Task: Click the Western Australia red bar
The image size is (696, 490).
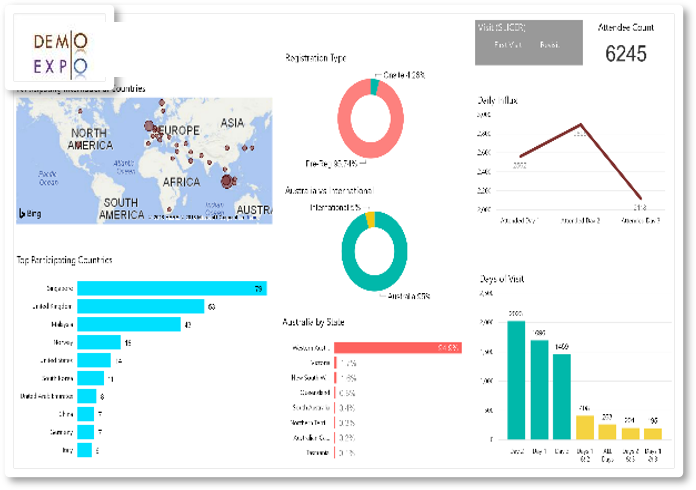Action: click(398, 348)
